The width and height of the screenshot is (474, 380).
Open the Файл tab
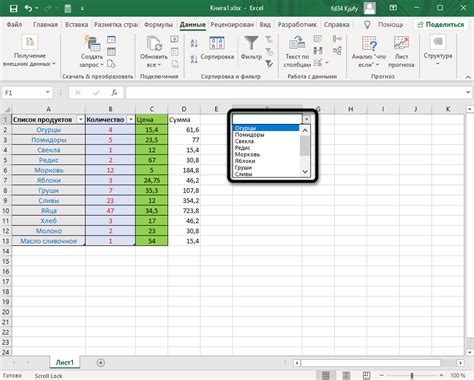point(14,24)
